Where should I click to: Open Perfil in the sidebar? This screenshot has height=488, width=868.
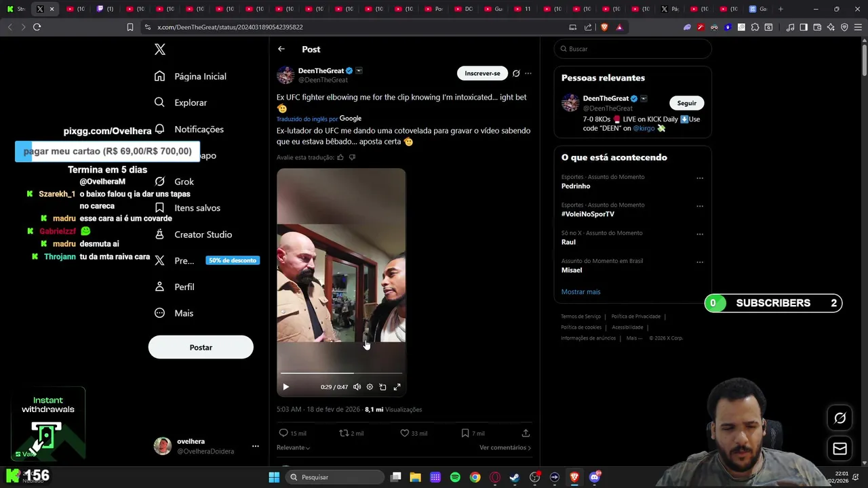[174, 287]
